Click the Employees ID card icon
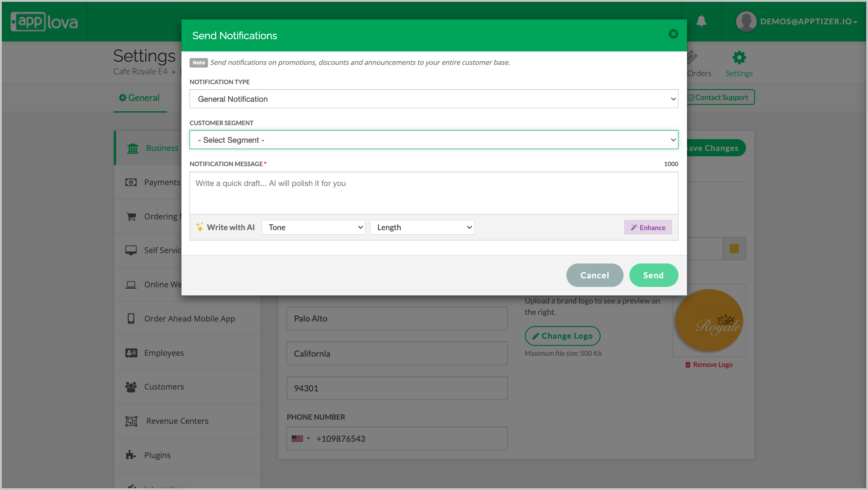 [131, 353]
